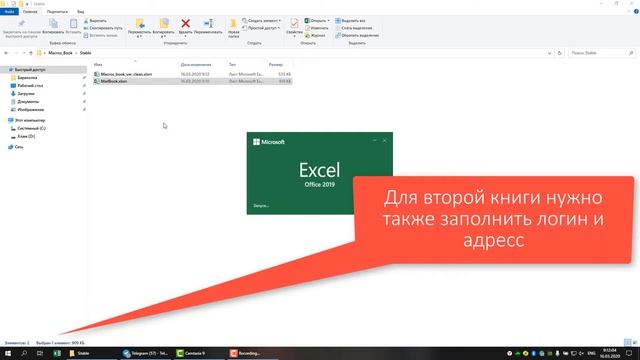Click Скопировать путь in the ribbon

pos(103,28)
